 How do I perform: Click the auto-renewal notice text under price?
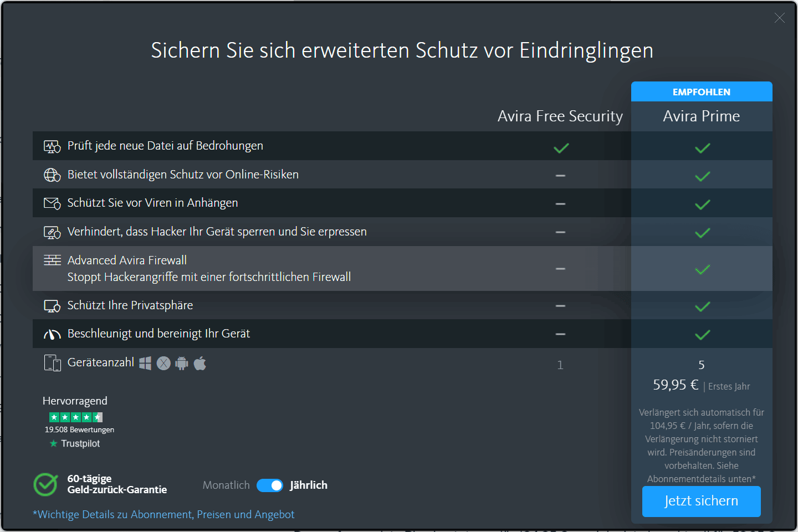[702, 446]
